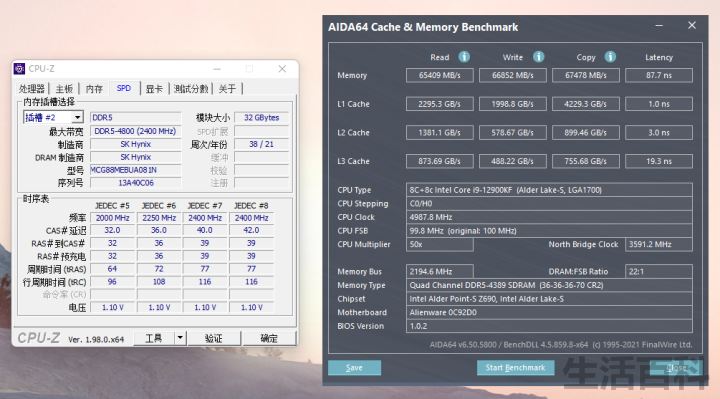720x399 pixels.
Task: Click the CPU Type field with i9-12900KF
Action: tap(549, 190)
